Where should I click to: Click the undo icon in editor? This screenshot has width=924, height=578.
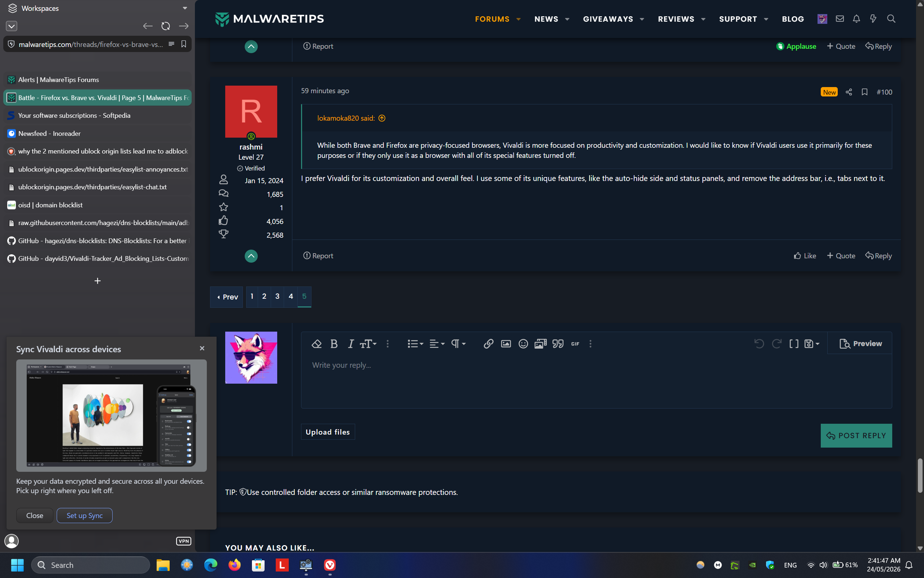pos(759,344)
